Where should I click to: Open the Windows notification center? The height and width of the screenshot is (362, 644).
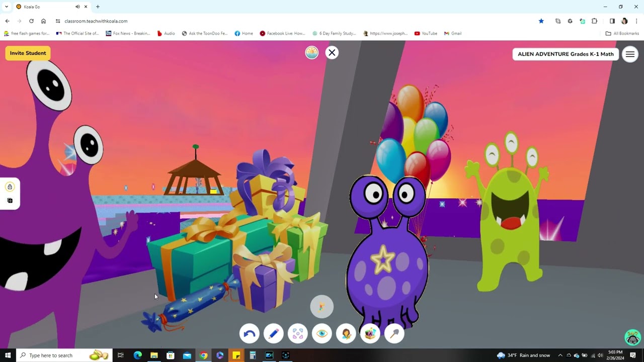point(633,355)
